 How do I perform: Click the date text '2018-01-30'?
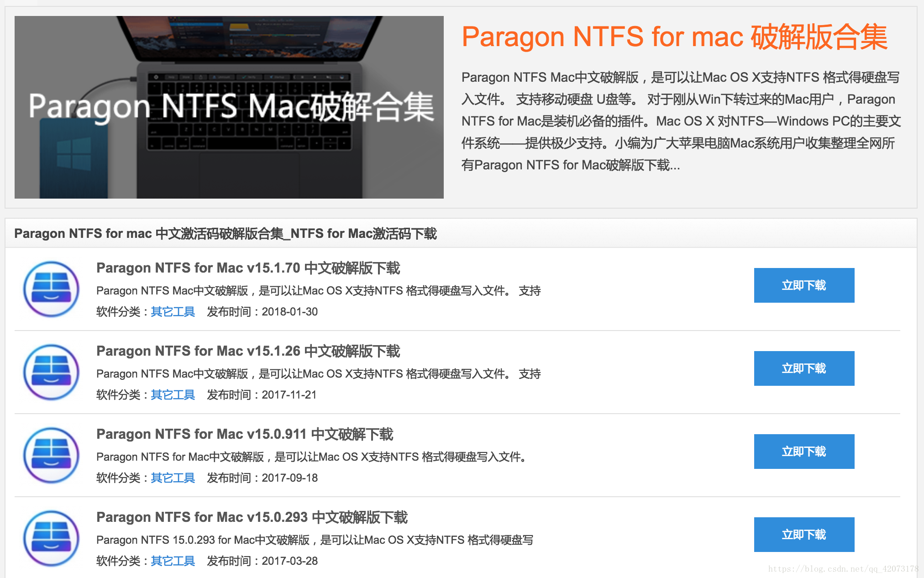tap(290, 312)
